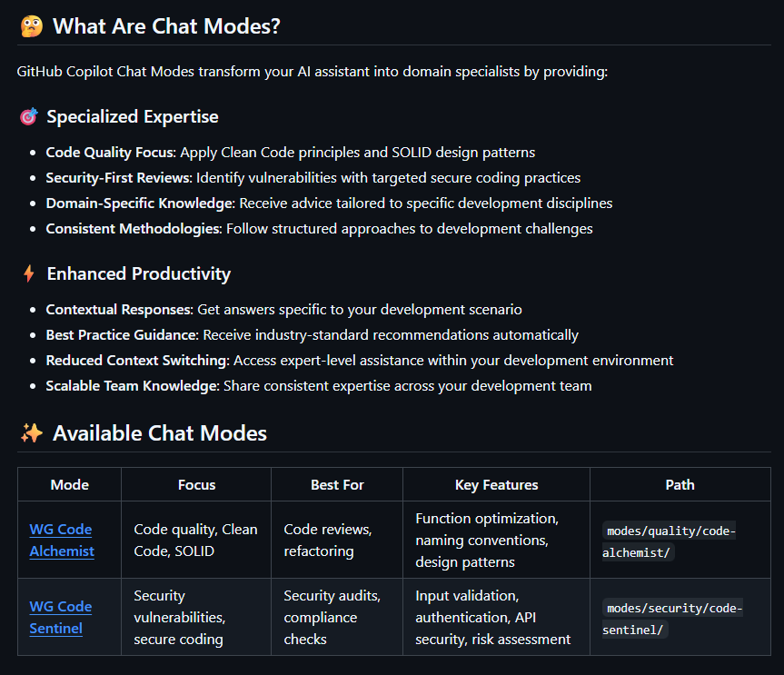The image size is (784, 675).
Task: Click the 'Focus' column header
Action: (x=196, y=484)
